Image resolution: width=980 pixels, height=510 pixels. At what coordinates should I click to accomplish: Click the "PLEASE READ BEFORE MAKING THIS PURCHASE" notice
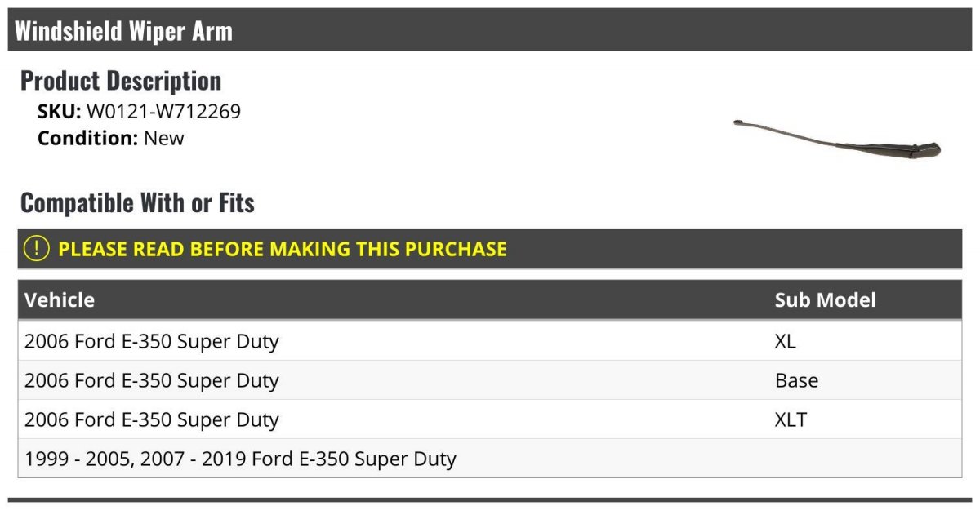(x=283, y=249)
